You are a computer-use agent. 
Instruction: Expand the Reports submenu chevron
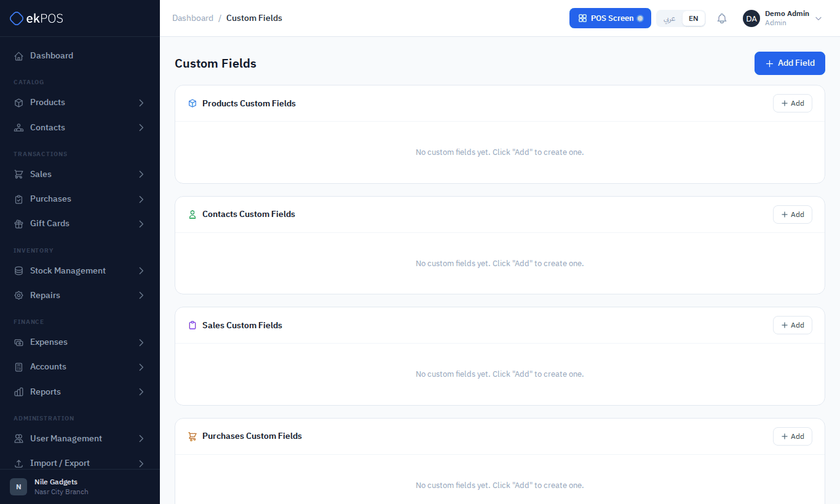[x=141, y=392]
